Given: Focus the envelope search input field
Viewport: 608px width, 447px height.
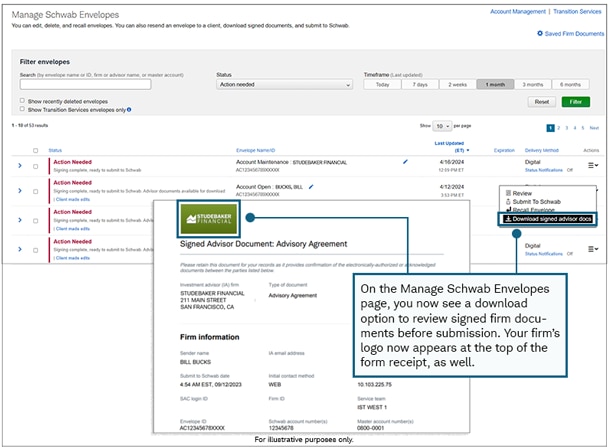Looking at the screenshot, I should [85, 85].
